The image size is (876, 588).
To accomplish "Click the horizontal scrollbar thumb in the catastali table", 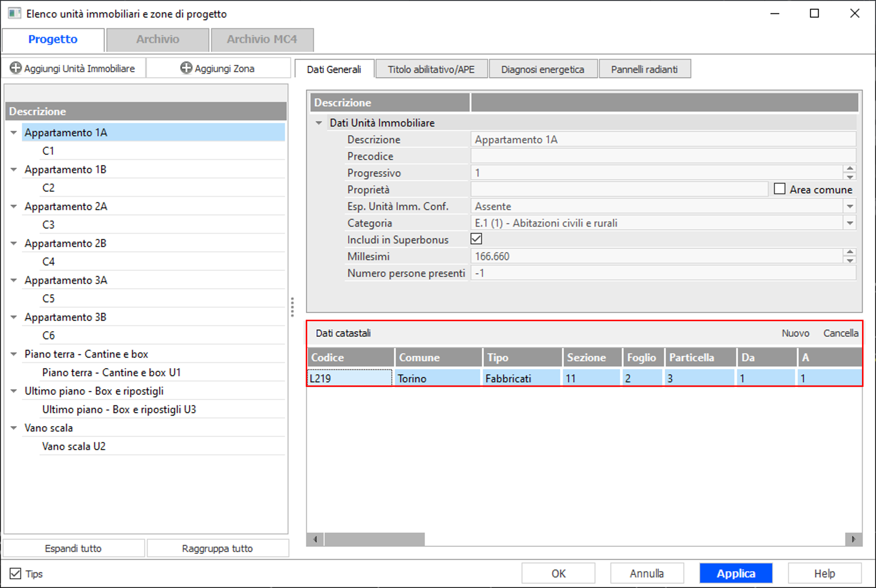I will click(x=374, y=539).
